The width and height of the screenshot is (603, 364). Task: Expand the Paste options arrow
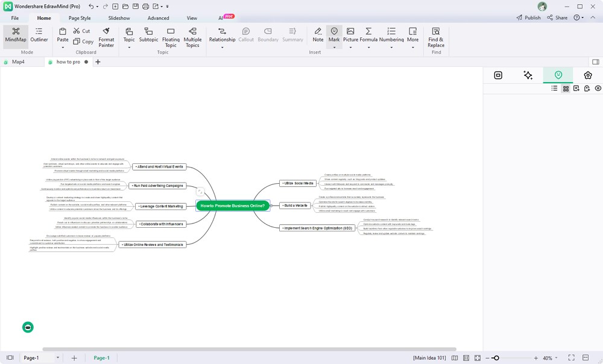pos(63,47)
